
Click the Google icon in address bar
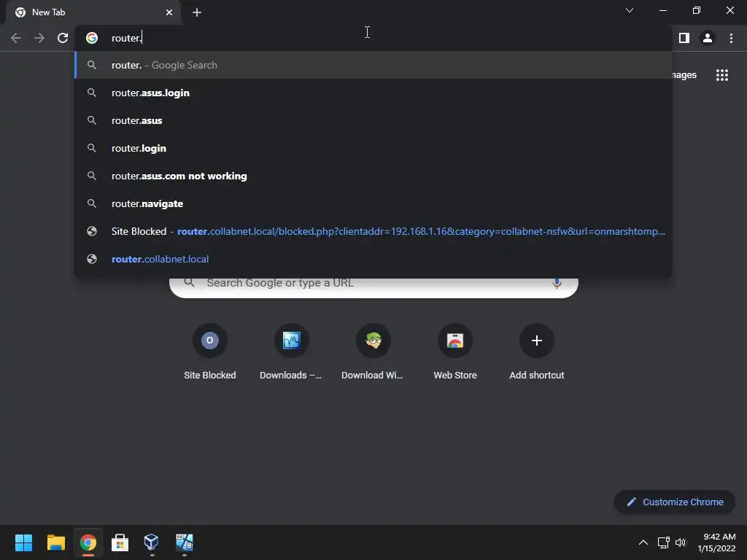pyautogui.click(x=92, y=38)
